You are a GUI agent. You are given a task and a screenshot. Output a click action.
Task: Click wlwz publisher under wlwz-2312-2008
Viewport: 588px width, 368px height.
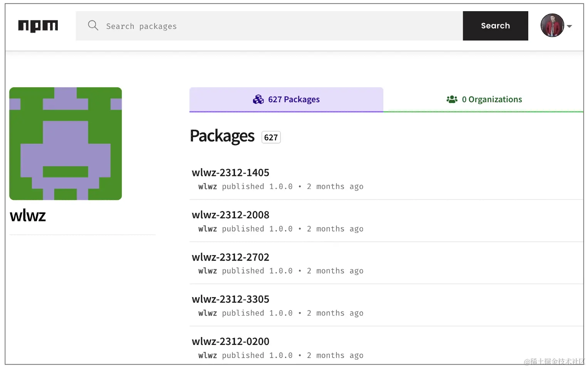coord(208,229)
